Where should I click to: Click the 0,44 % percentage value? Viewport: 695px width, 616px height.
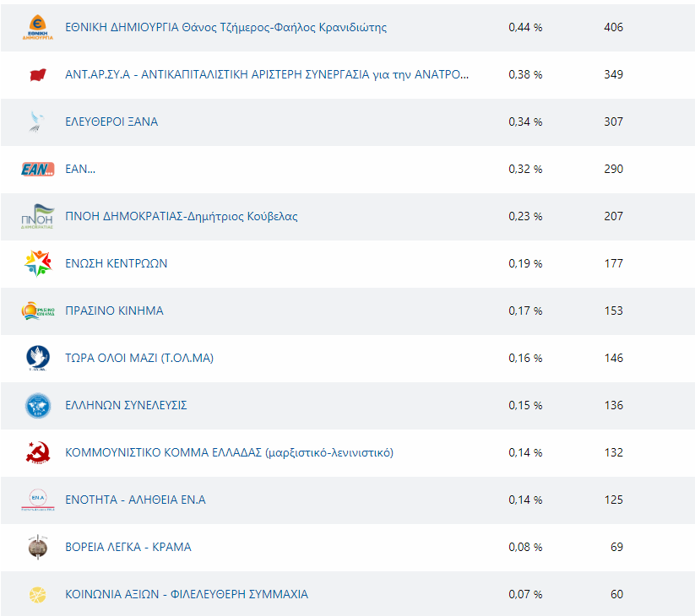525,27
